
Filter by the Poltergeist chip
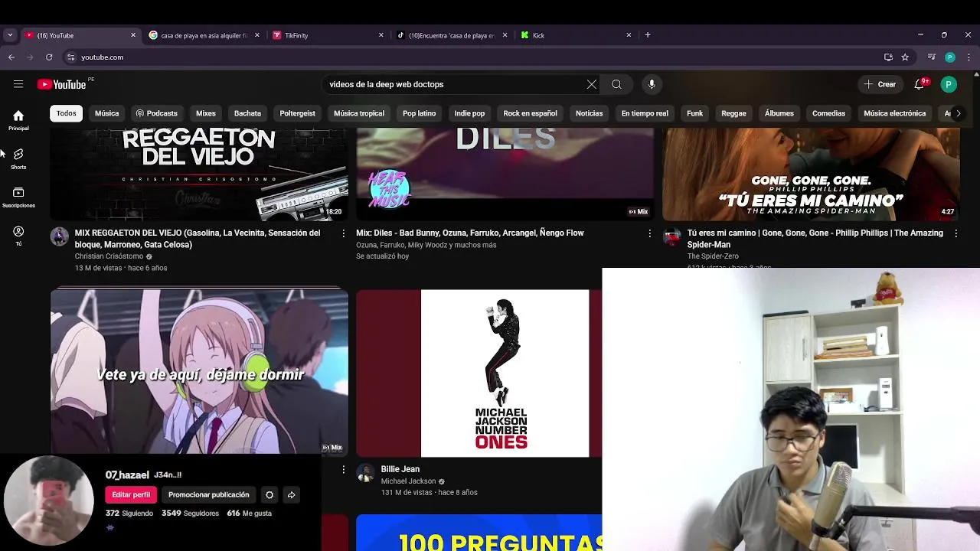click(298, 113)
